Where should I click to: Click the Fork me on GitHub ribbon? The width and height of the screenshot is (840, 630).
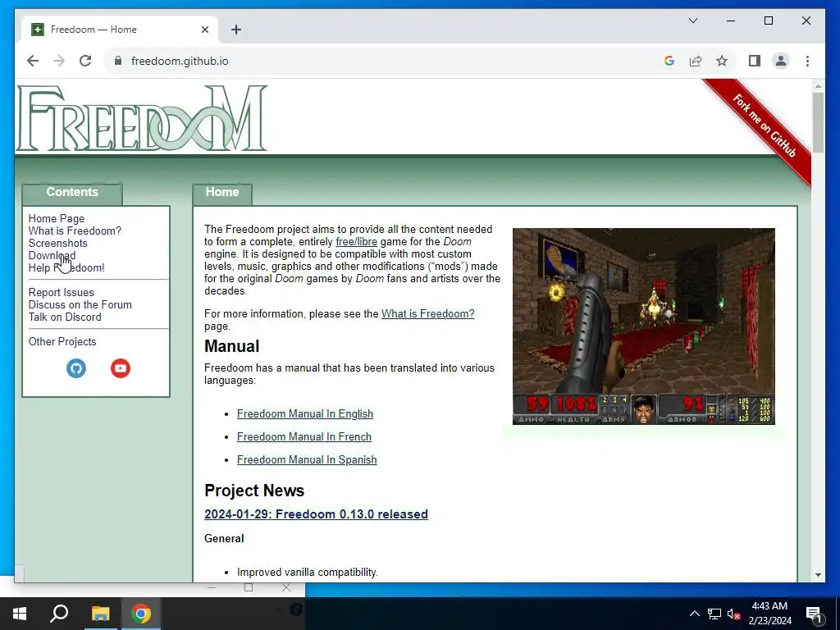pos(764,126)
